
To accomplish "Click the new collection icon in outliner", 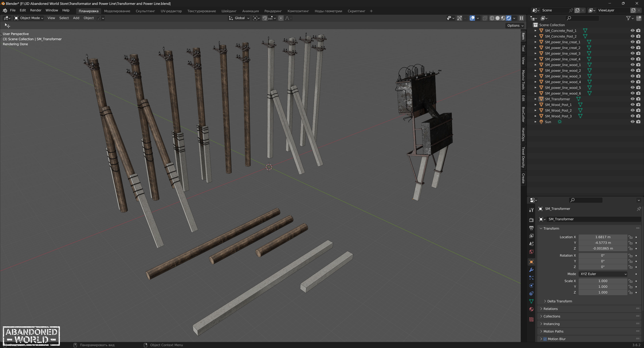I will point(639,18).
